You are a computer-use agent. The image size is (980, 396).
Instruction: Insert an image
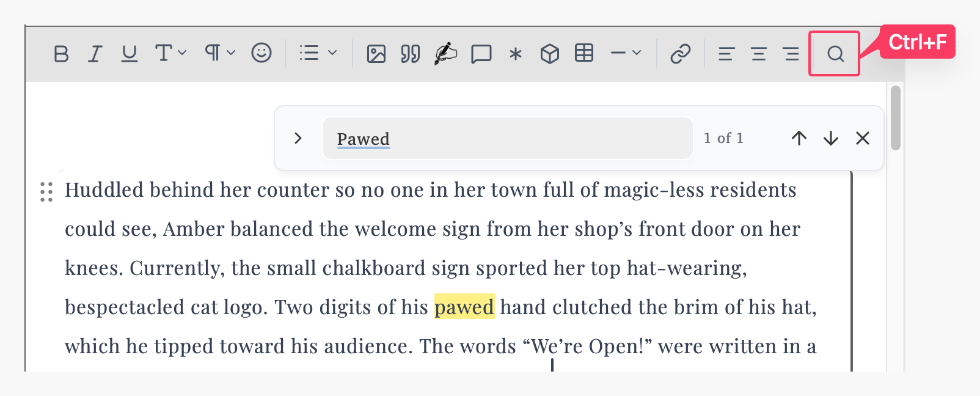tap(376, 54)
